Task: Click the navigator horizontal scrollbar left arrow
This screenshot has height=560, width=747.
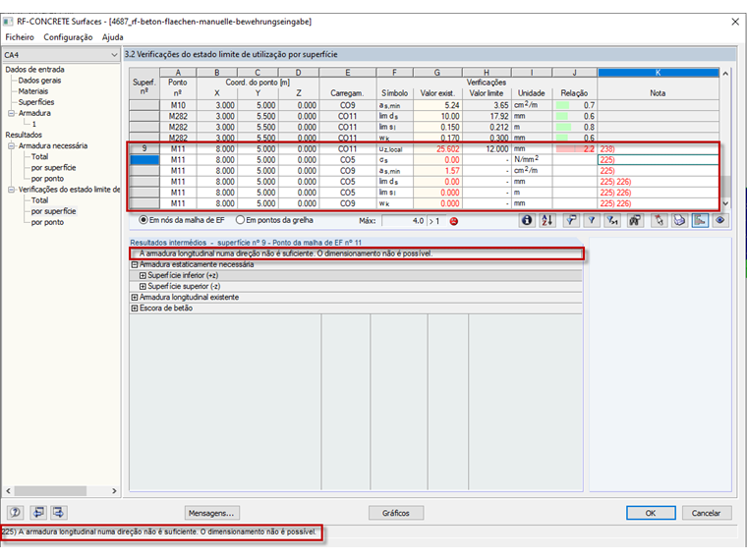Action: coord(8,490)
